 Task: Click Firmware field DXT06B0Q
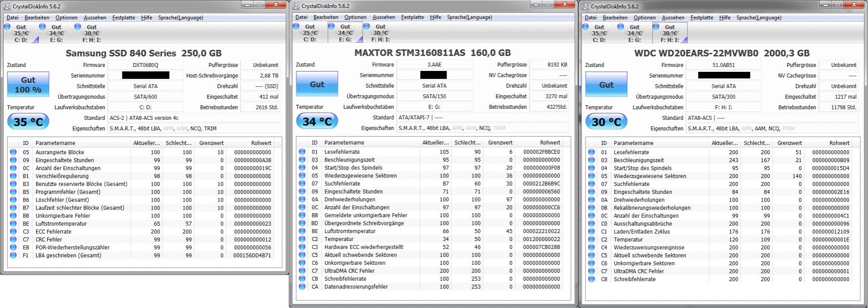pos(145,65)
